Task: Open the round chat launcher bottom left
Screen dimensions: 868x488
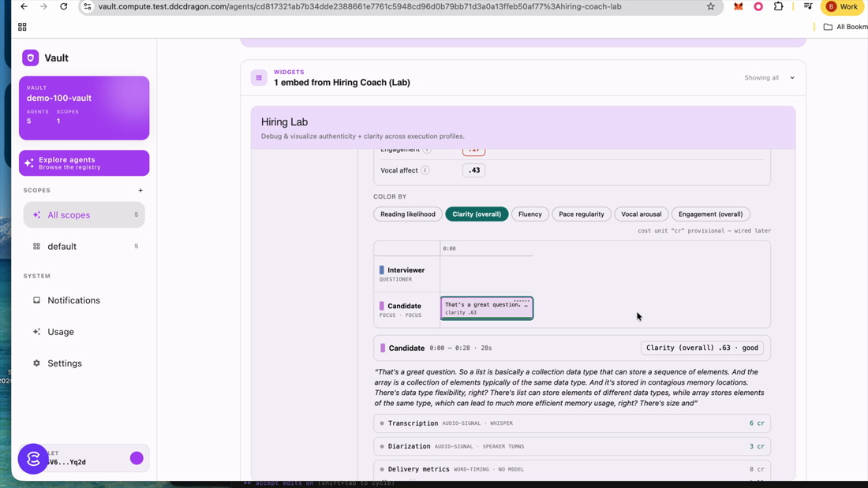Action: coord(33,459)
